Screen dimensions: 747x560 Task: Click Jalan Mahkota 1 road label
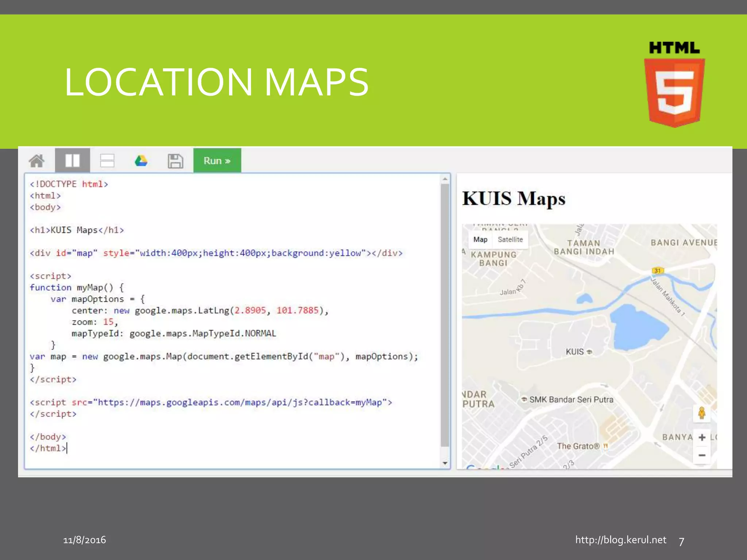pos(669,296)
